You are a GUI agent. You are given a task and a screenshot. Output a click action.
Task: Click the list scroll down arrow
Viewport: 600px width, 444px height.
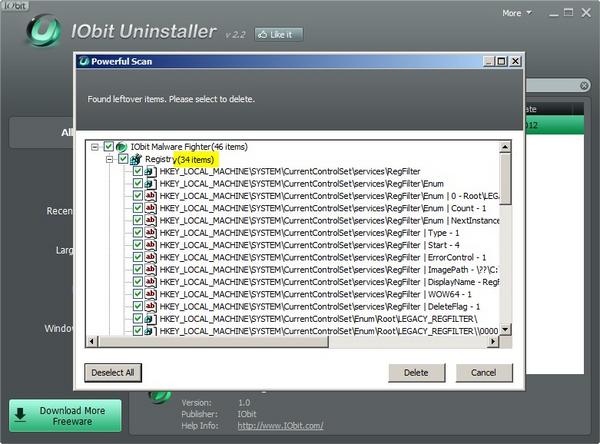[x=505, y=330]
